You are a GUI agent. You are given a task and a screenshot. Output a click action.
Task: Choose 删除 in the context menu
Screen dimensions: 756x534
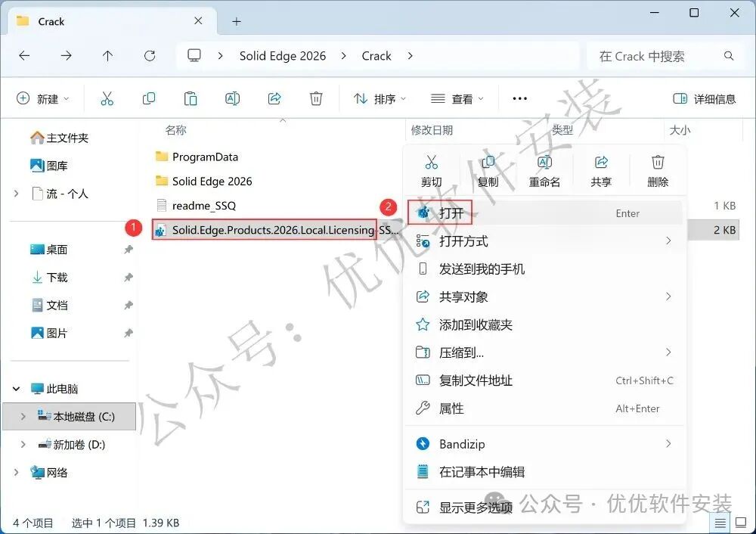[658, 171]
